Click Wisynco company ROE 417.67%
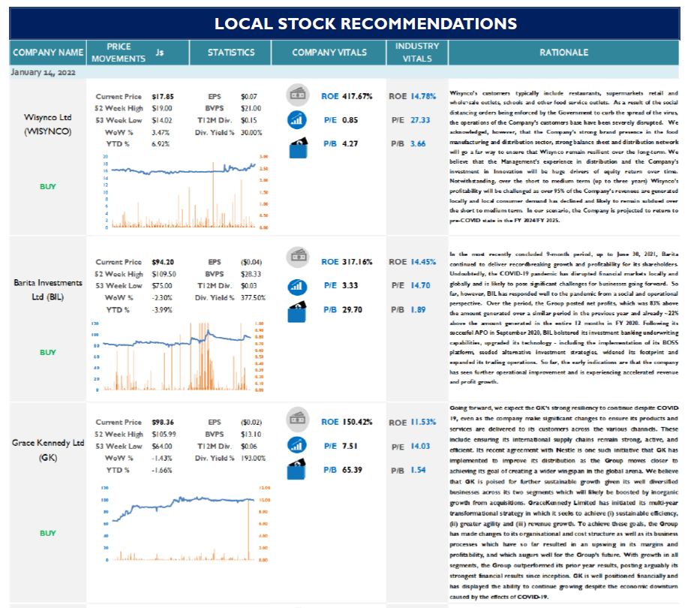Image resolution: width=700 pixels, height=608 pixels. tap(357, 96)
